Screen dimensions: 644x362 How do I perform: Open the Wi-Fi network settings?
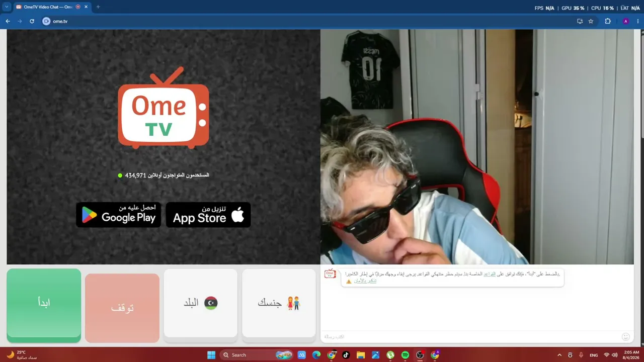click(x=606, y=355)
